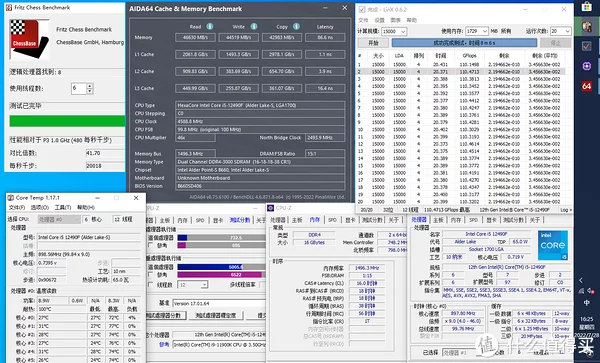Open the 帮助 menu in LinX
The image size is (600, 363).
coord(412,20)
